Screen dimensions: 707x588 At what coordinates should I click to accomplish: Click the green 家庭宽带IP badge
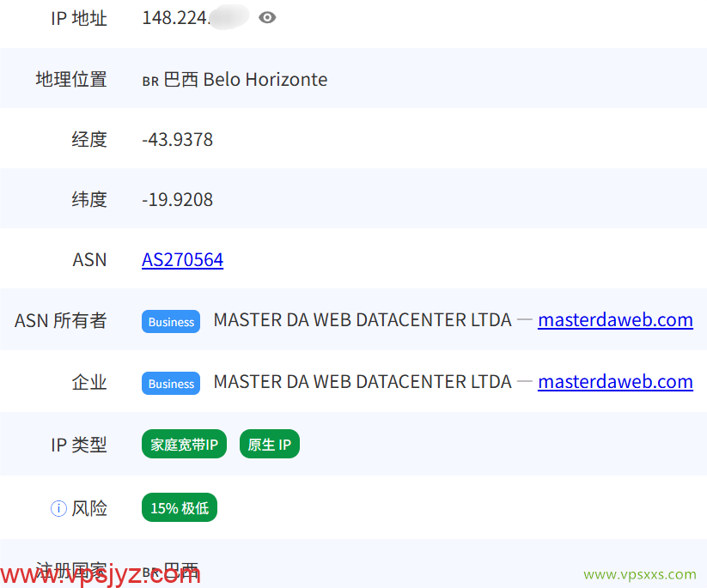point(184,444)
